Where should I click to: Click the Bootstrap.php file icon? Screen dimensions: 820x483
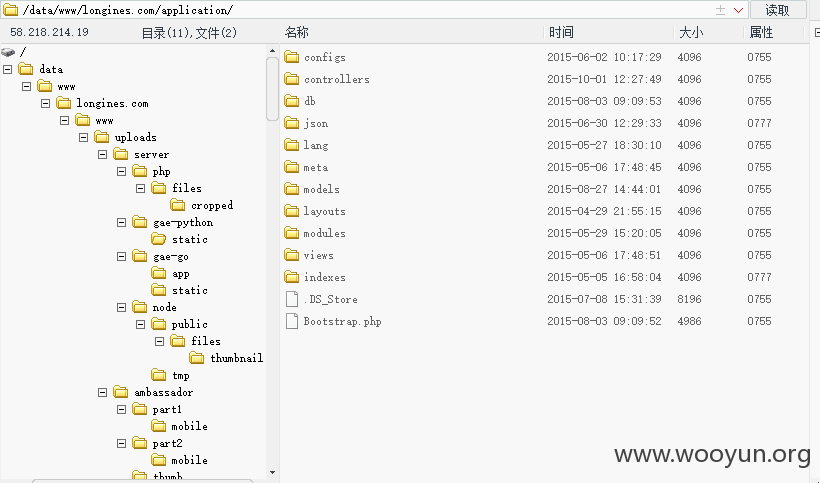[292, 321]
